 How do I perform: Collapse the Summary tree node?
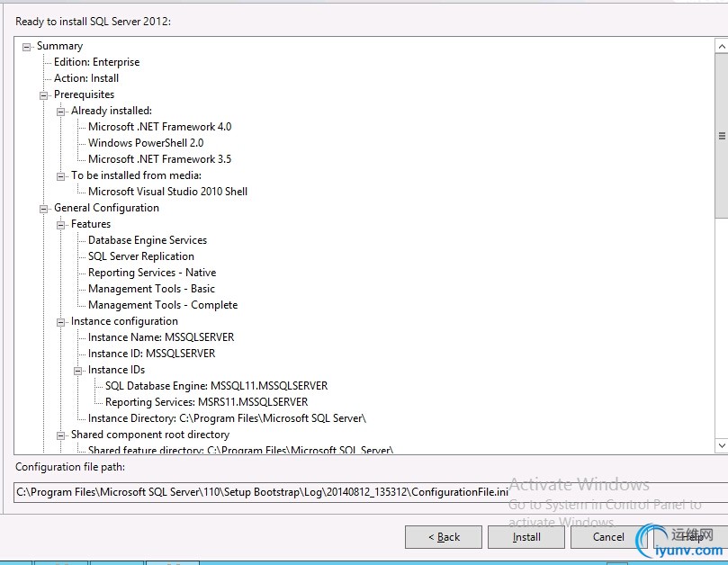coord(26,47)
